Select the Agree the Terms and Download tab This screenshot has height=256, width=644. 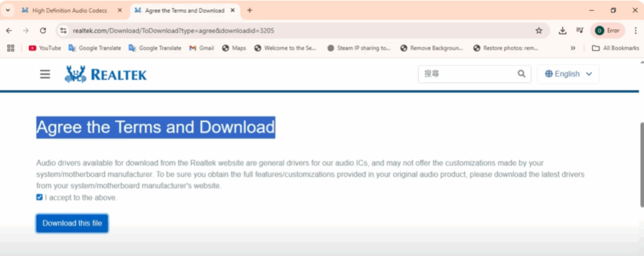(x=184, y=11)
